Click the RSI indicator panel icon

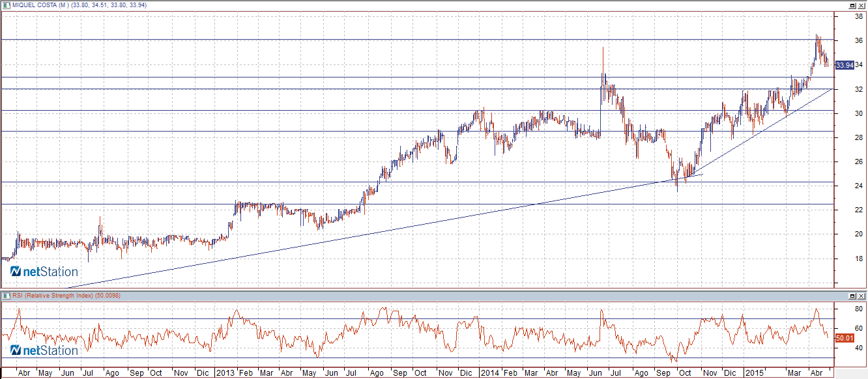click(x=5, y=296)
